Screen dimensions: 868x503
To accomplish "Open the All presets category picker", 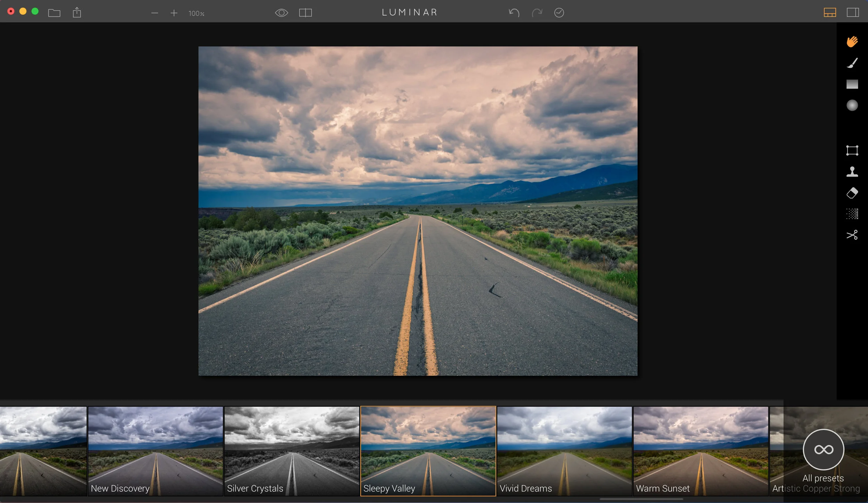I will [823, 450].
